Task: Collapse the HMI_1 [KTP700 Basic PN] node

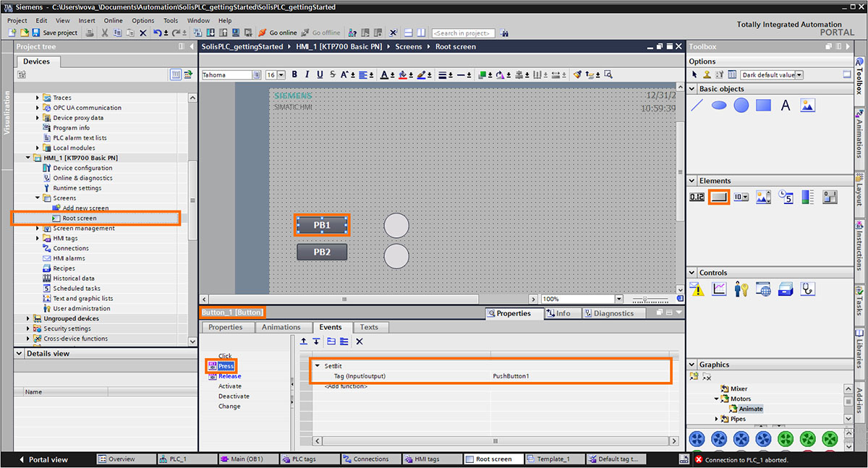Action: (x=28, y=158)
